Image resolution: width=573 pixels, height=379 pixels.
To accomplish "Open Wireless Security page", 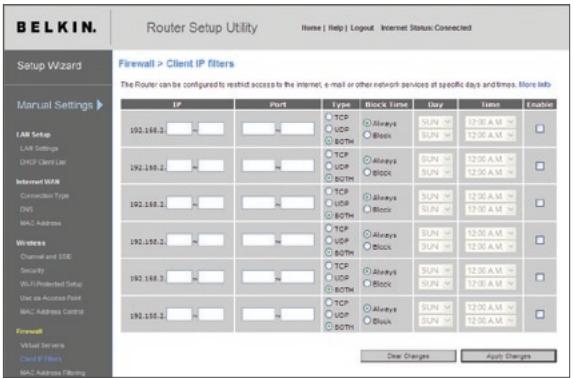I will [32, 270].
